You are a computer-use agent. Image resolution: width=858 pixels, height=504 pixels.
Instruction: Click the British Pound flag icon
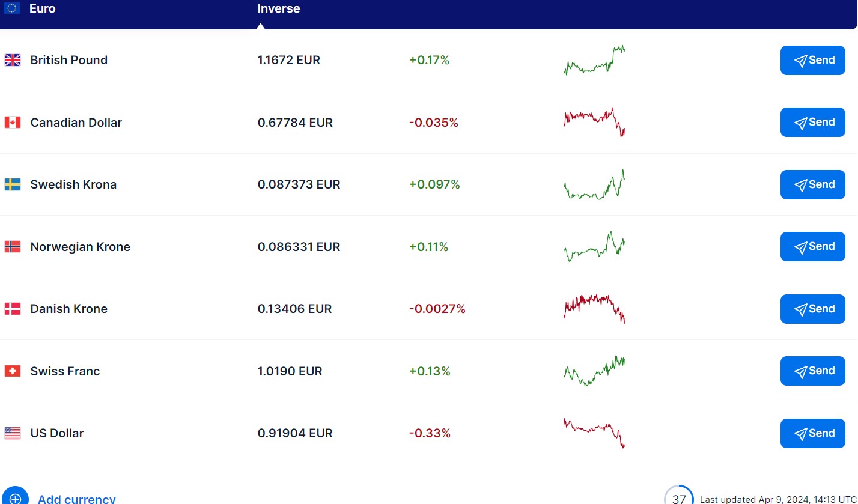pyautogui.click(x=13, y=60)
